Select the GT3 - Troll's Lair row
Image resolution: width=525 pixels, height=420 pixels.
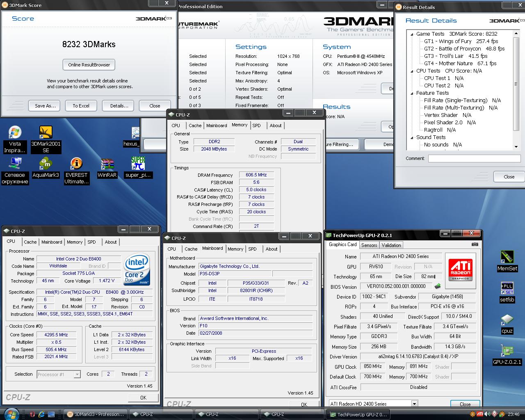coord(456,56)
